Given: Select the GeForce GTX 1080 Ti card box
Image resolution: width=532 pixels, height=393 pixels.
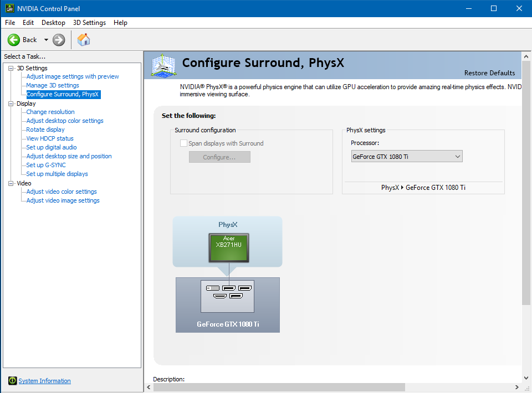Looking at the screenshot, I should coord(228,305).
